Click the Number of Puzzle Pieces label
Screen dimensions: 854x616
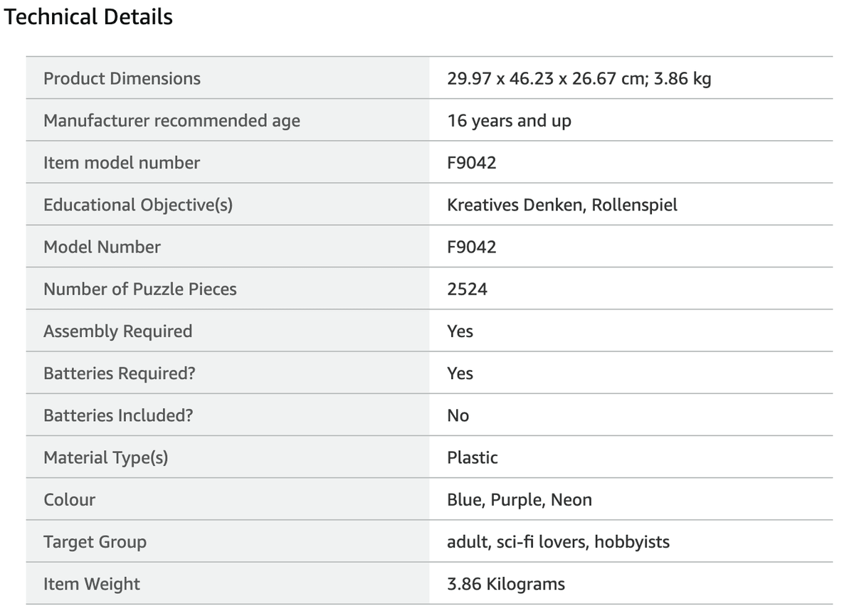pyautogui.click(x=140, y=289)
